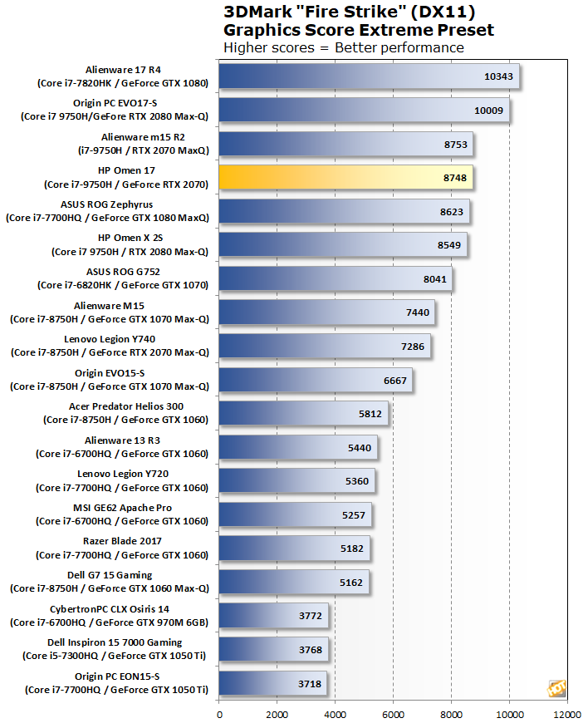Click the 8041 score value
The width and height of the screenshot is (588, 728).
point(434,279)
